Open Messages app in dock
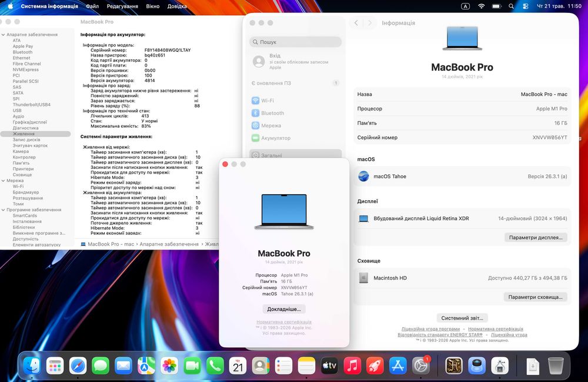The image size is (588, 382). pos(101,365)
